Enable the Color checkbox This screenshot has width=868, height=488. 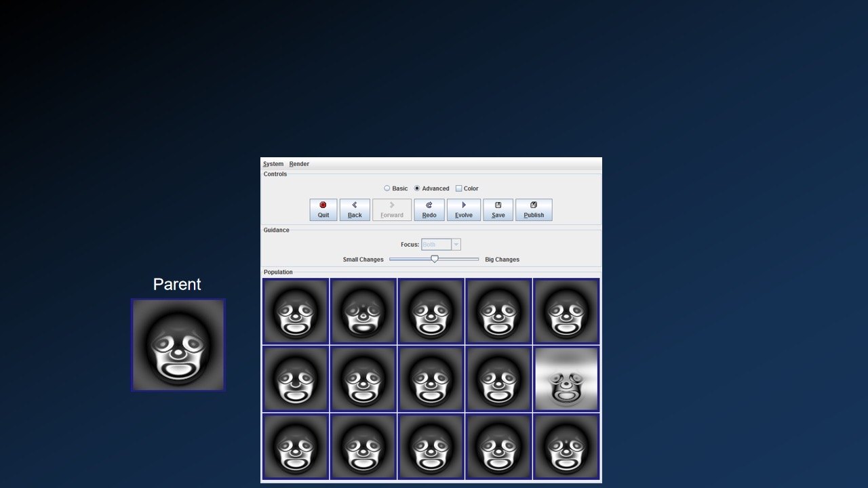click(x=459, y=188)
